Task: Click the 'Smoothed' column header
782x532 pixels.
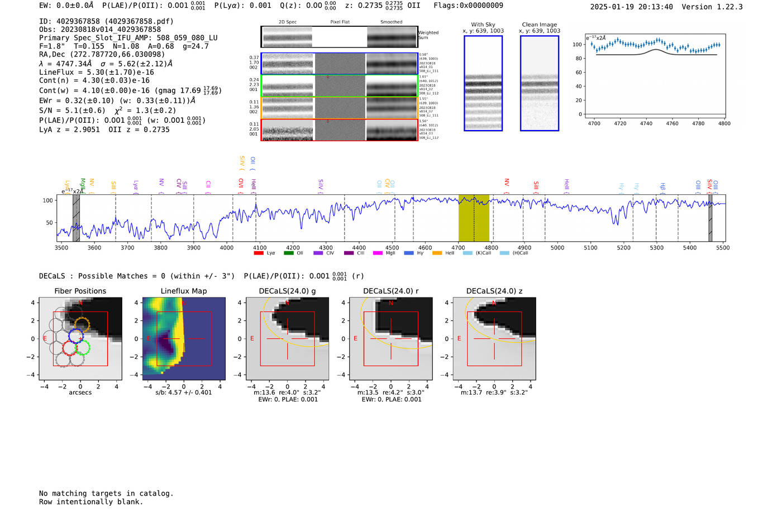Action: pos(392,22)
